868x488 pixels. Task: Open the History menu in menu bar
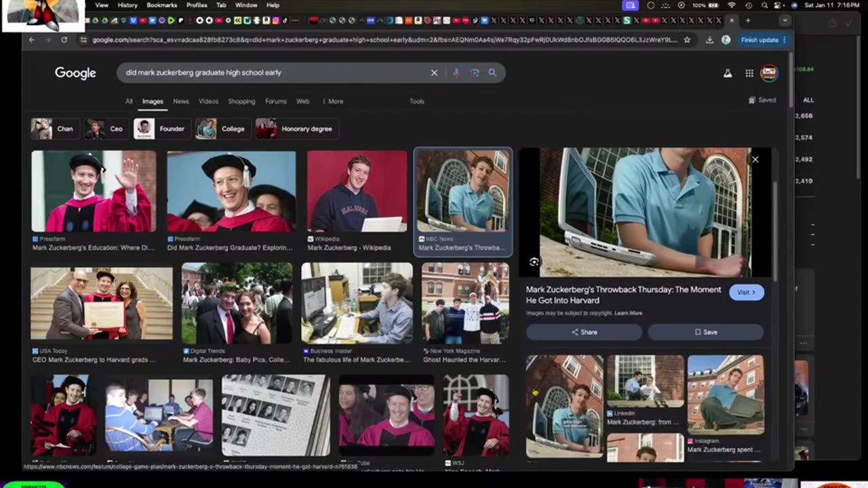pyautogui.click(x=127, y=5)
